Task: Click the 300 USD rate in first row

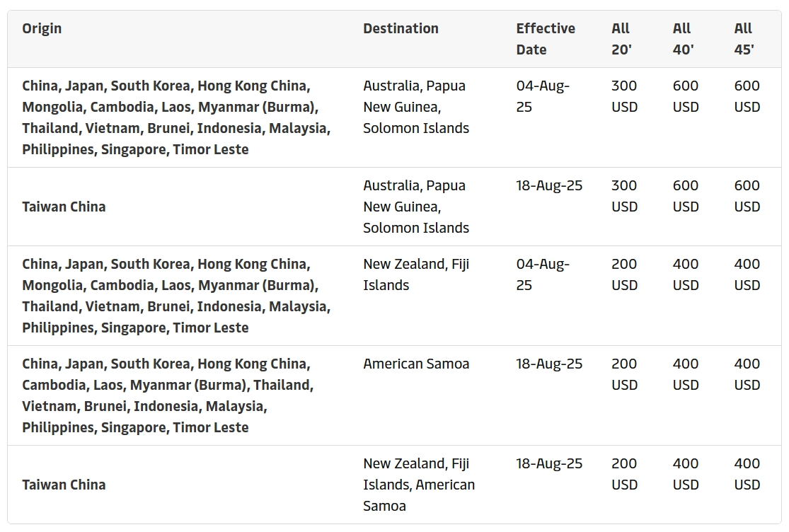Action: point(624,96)
